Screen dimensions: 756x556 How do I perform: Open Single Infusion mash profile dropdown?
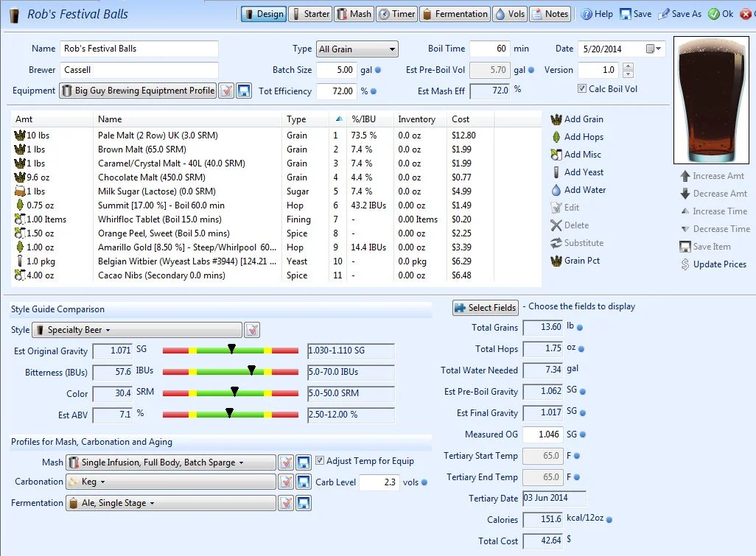(x=171, y=462)
